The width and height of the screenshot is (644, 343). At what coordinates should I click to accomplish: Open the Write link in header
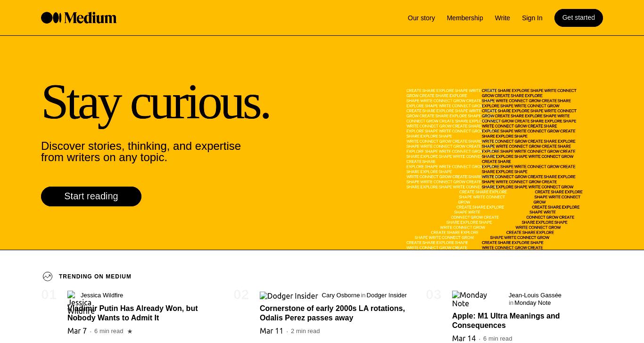(x=503, y=18)
